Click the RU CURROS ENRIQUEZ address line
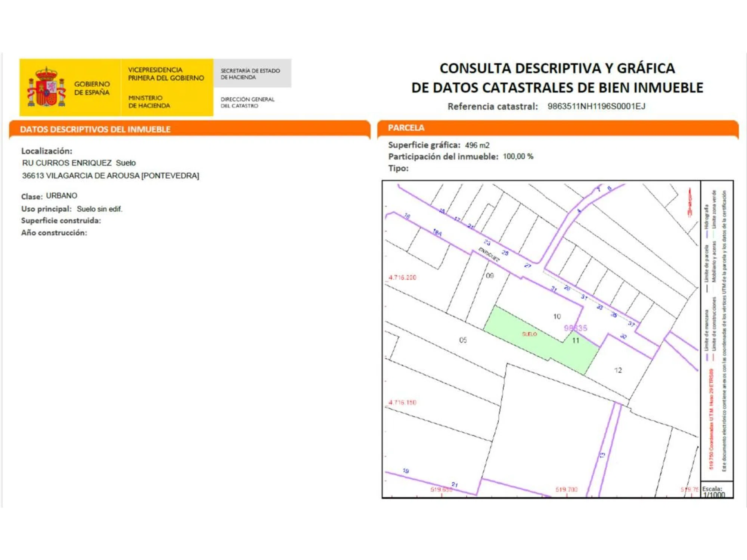Image resolution: width=747 pixels, height=560 pixels. tap(79, 163)
